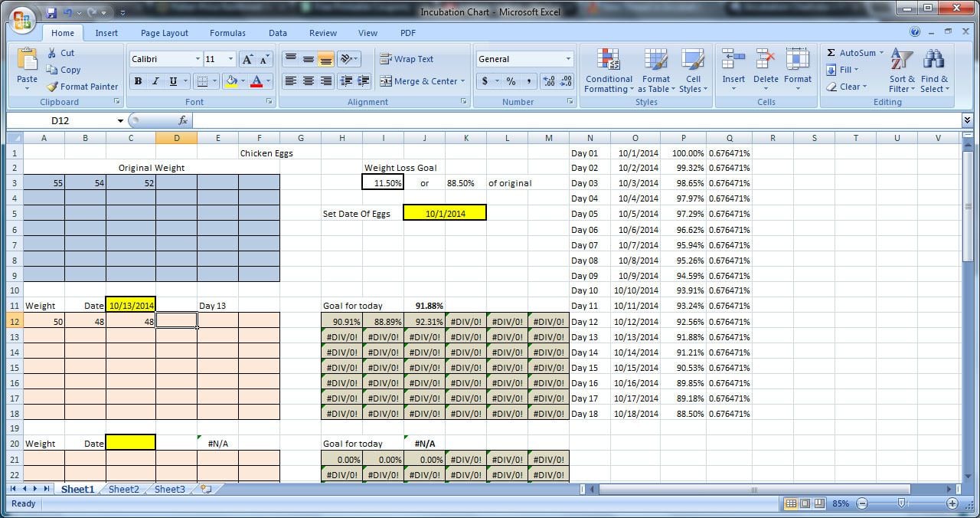
Task: Open the General number format dropdown
Action: tap(568, 59)
